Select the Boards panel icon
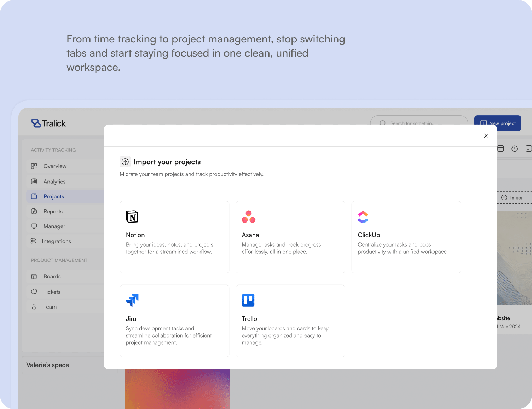532x409 pixels. point(34,276)
